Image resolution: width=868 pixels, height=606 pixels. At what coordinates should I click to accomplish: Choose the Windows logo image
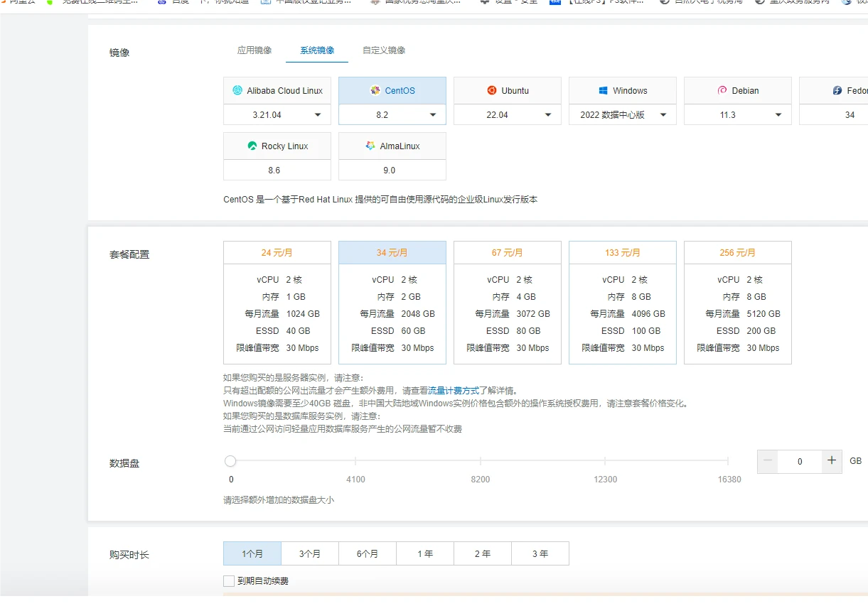pos(603,90)
